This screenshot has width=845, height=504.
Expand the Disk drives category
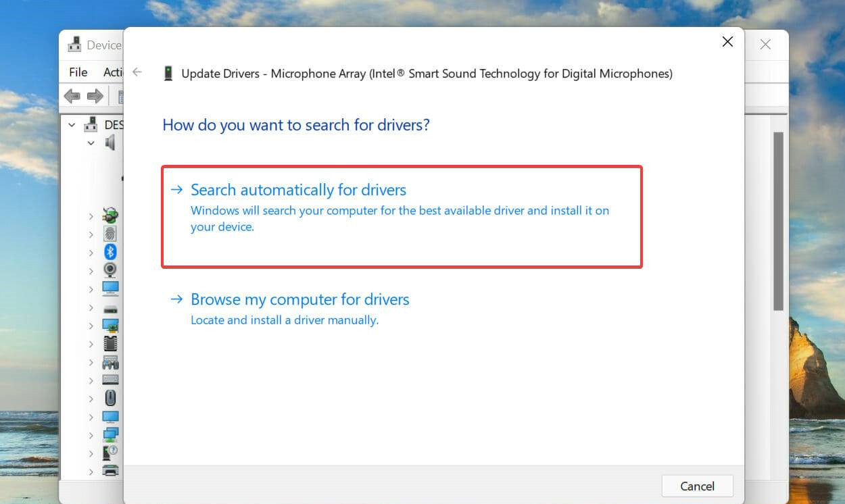[91, 307]
